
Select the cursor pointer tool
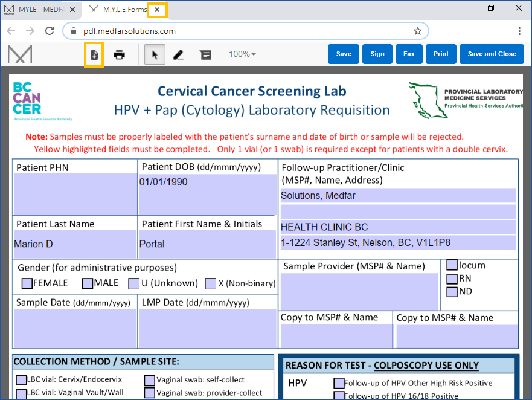coord(155,54)
